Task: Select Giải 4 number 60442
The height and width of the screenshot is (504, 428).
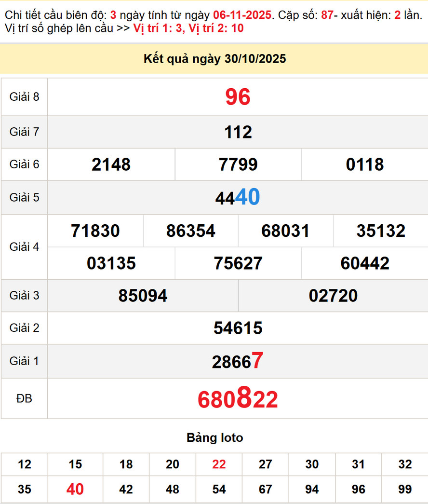Action: click(x=365, y=263)
